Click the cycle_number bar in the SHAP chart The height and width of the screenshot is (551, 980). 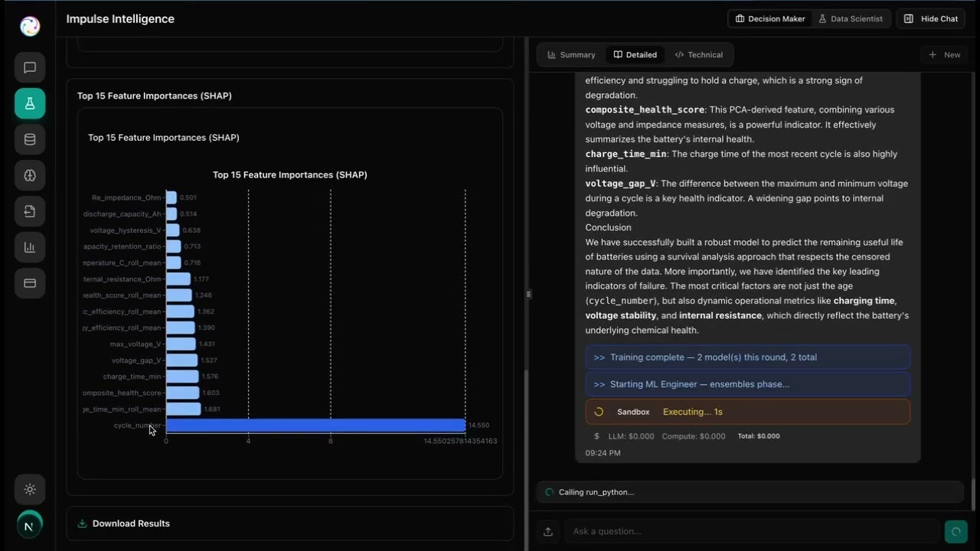click(315, 425)
